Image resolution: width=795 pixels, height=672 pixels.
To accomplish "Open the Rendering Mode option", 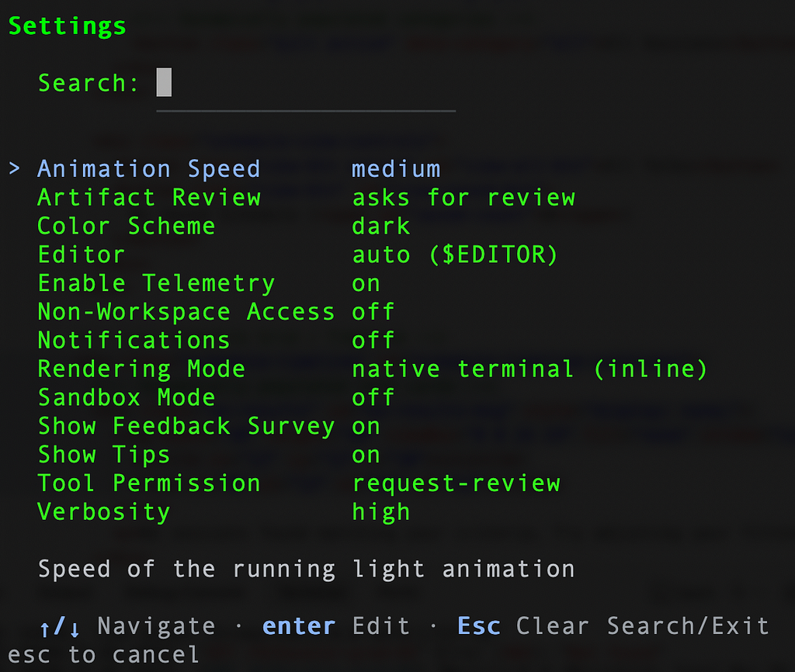I will [x=141, y=369].
